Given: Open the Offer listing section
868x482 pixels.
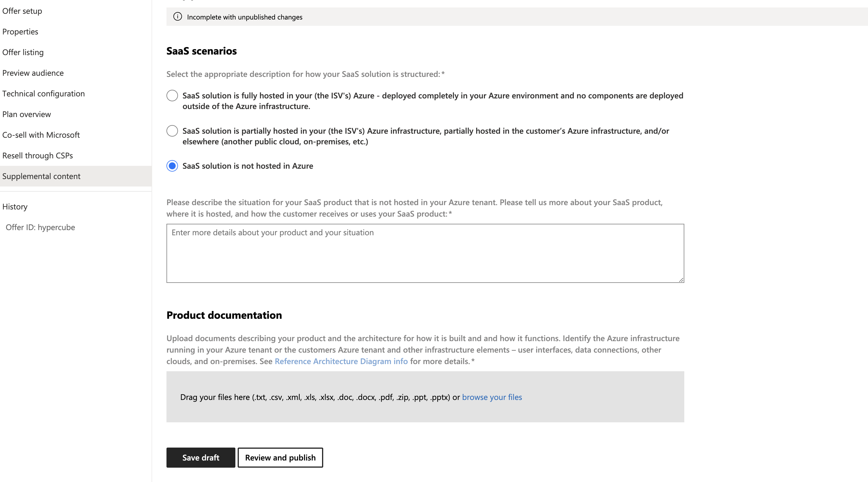Looking at the screenshot, I should 23,52.
